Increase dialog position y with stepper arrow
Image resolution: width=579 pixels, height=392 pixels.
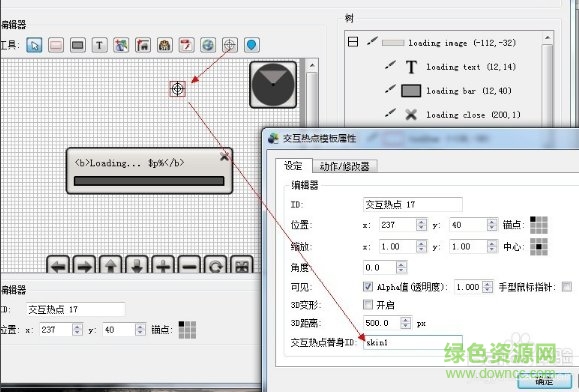[492, 221]
